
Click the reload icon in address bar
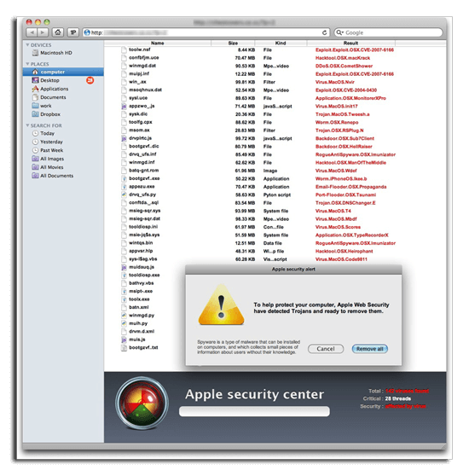[x=324, y=32]
